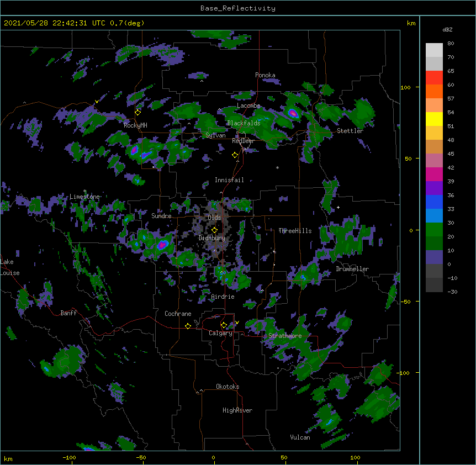
Task: Pick the purple 36-39 dBZ legend swatch
Action: click(x=434, y=188)
